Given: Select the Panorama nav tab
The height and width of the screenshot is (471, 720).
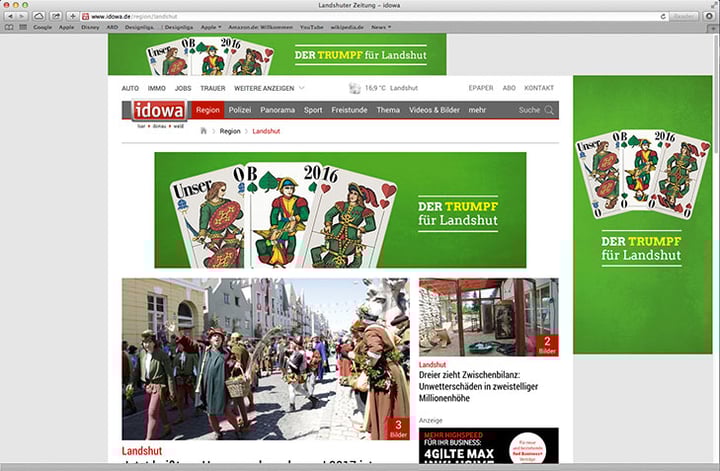Looking at the screenshot, I should point(277,110).
